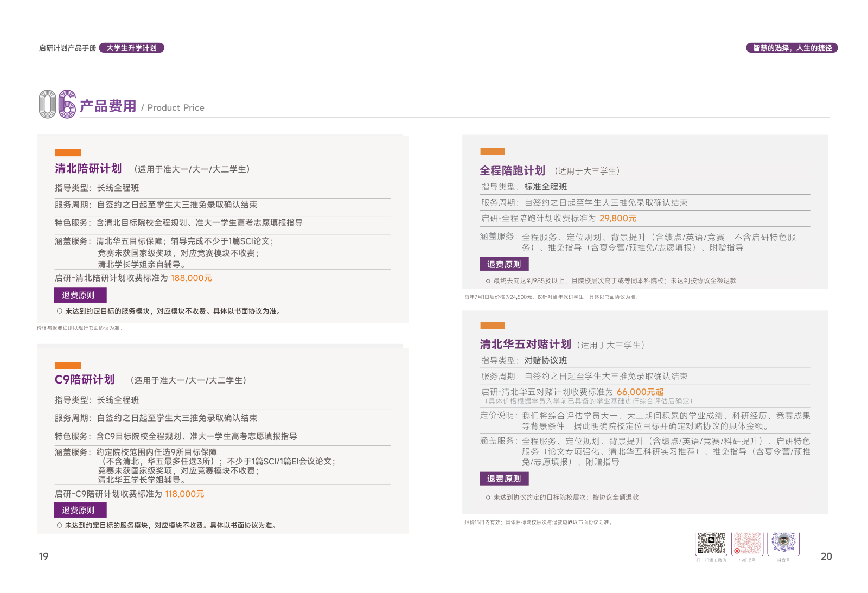
Task: Click the 118,000元 price
Action: click(x=184, y=494)
